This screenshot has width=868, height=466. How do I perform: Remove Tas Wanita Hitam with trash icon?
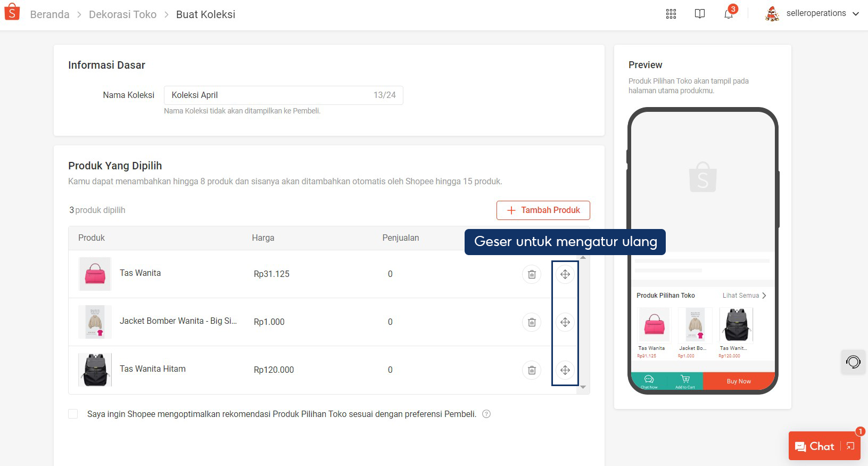click(x=532, y=370)
